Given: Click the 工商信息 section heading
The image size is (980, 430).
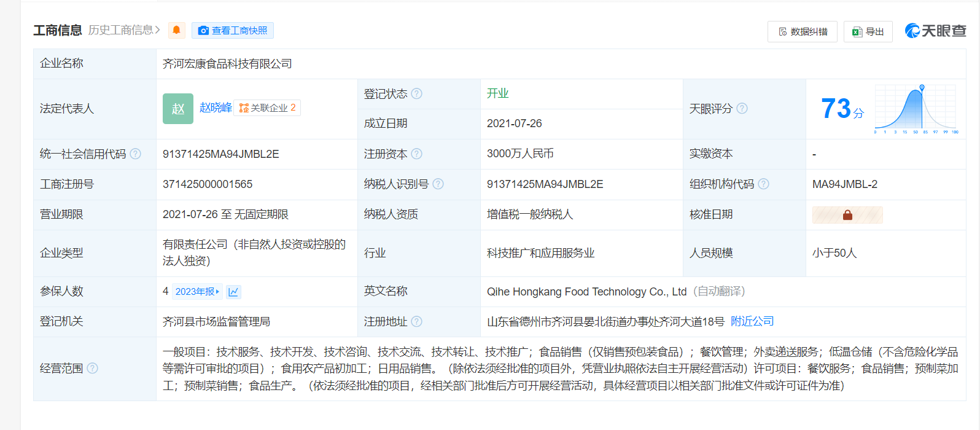Looking at the screenshot, I should point(58,30).
